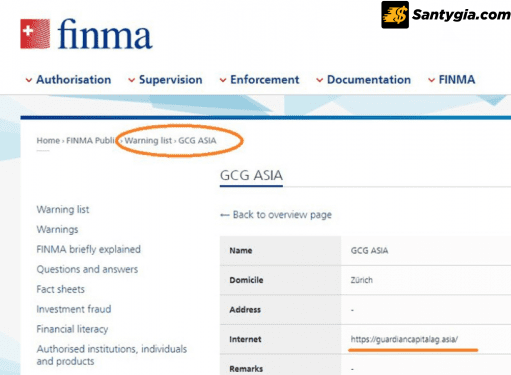Expand the Authorisation menu chevron
The image size is (511, 375).
(29, 80)
